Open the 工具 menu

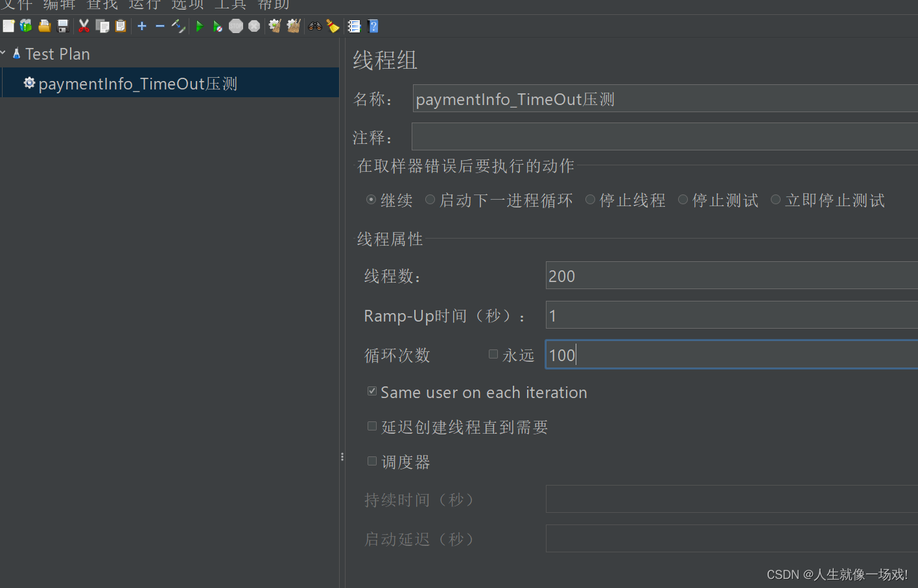[x=231, y=5]
